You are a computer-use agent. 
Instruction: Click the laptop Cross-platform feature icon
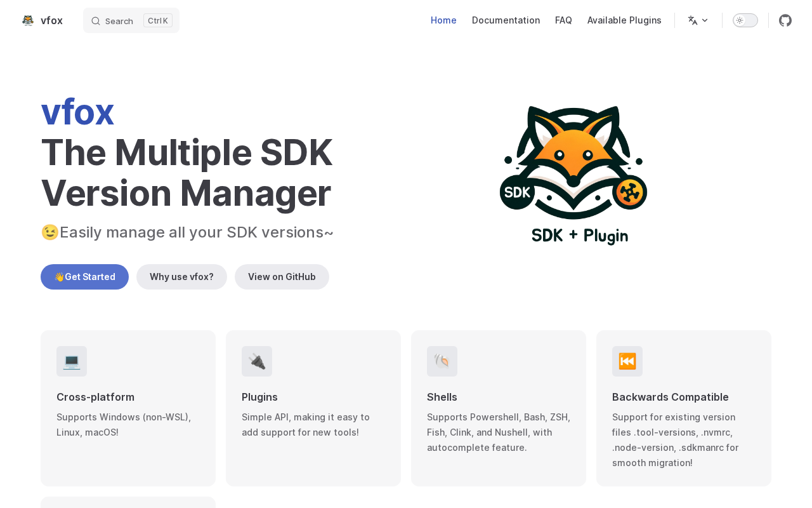pyautogui.click(x=72, y=361)
